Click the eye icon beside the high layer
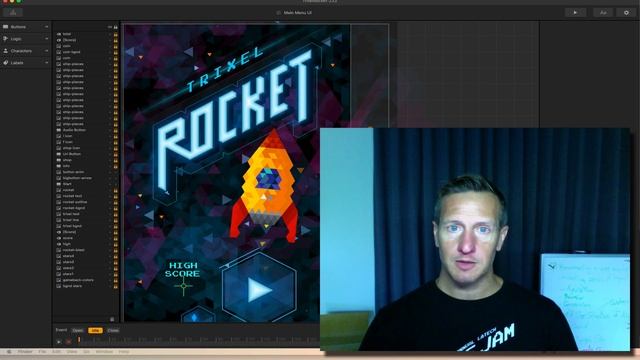The height and width of the screenshot is (360, 640). click(59, 244)
